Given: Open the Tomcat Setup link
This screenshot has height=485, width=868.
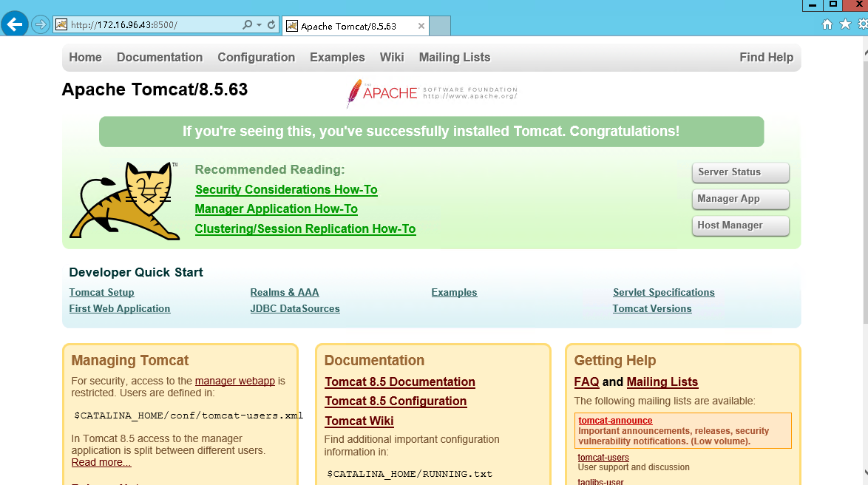Looking at the screenshot, I should [101, 292].
